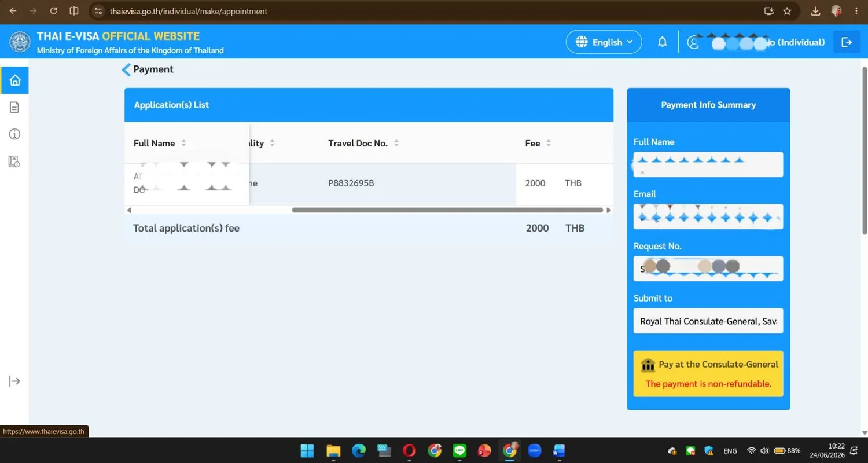
Task: Open the Windows Start menu
Action: 307,451
